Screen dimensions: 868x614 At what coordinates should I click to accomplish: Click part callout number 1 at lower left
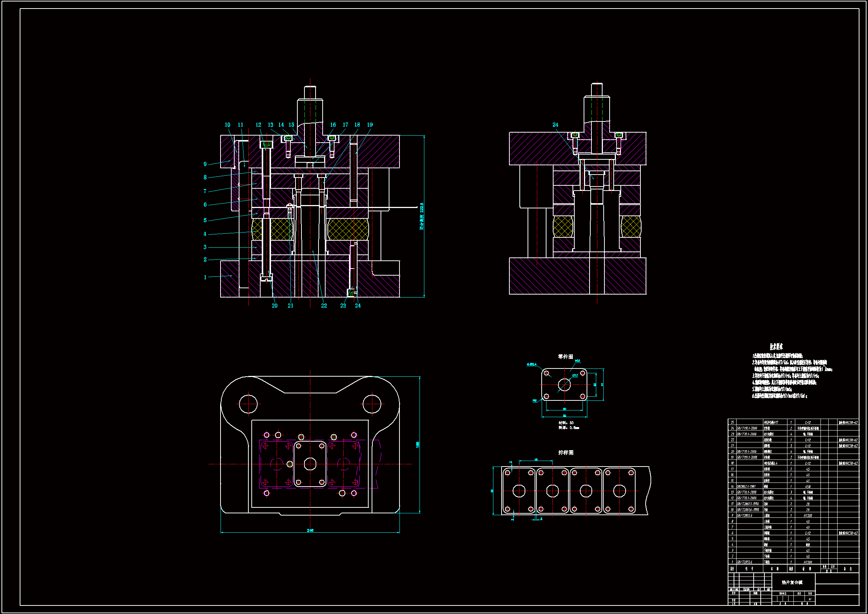pyautogui.click(x=205, y=277)
